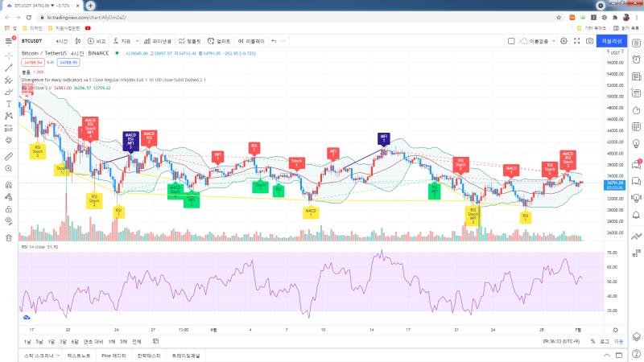Open the emoji icons tool

coord(9,140)
